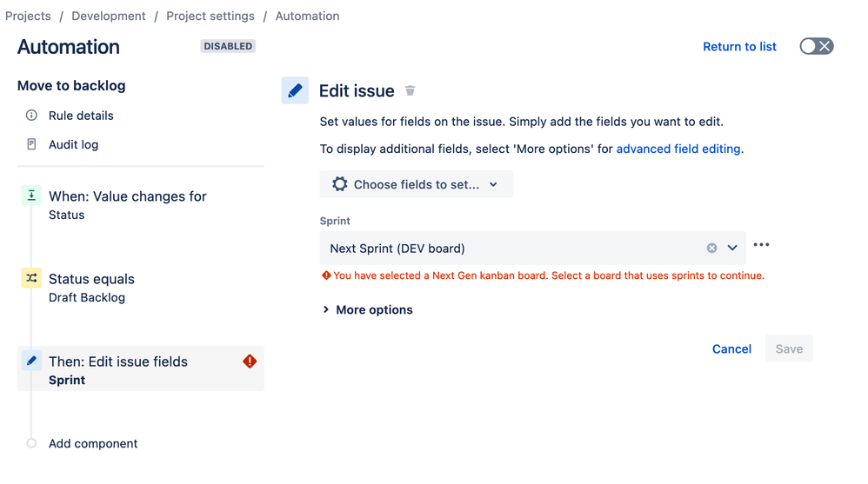Expand the Sprint dropdown chevron

coord(732,248)
